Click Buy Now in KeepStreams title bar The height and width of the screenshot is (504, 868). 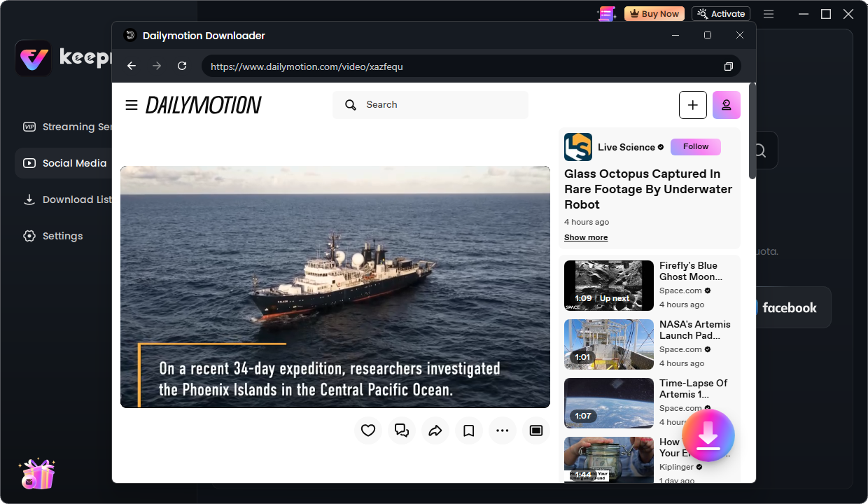pyautogui.click(x=654, y=14)
